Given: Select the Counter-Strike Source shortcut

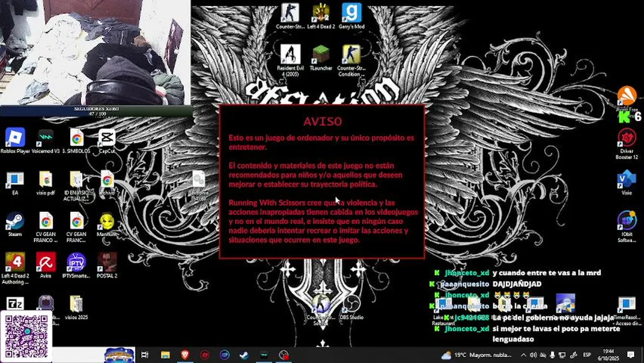Looking at the screenshot, I should tap(321, 310).
